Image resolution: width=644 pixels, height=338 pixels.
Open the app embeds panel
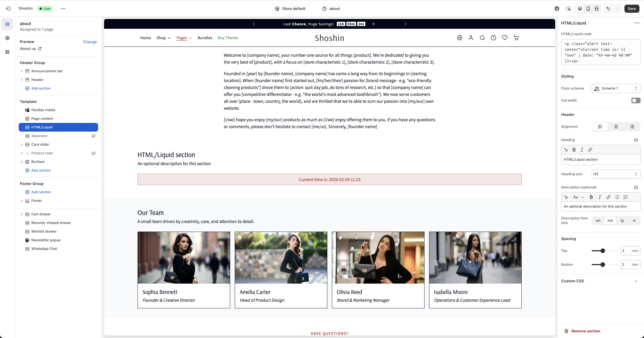click(x=7, y=52)
